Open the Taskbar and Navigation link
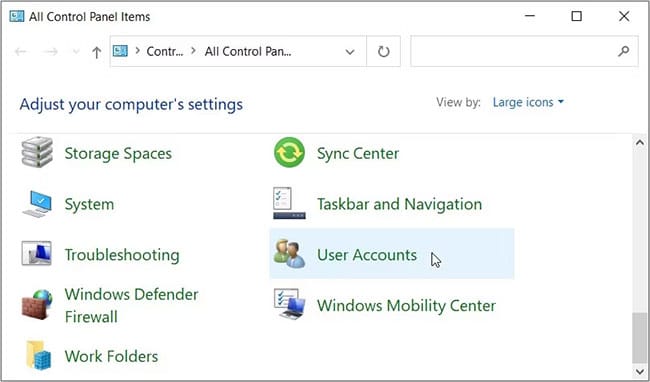The height and width of the screenshot is (382, 650). [400, 204]
